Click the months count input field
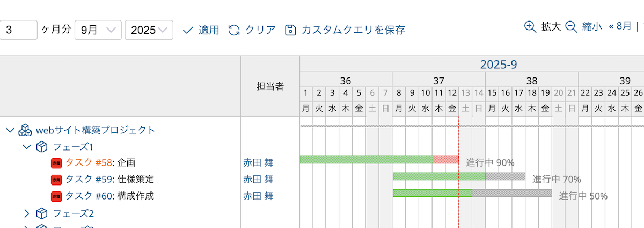 tap(19, 30)
